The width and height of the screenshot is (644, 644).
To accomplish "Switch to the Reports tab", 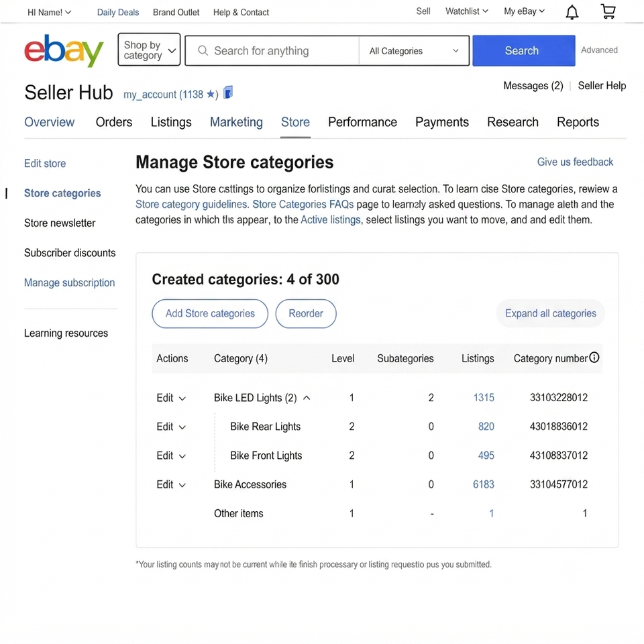I will click(578, 122).
